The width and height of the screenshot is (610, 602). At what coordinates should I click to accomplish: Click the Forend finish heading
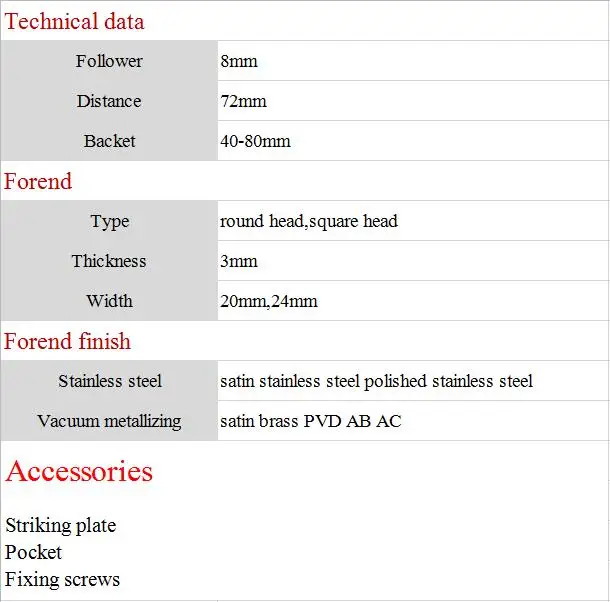(x=67, y=341)
